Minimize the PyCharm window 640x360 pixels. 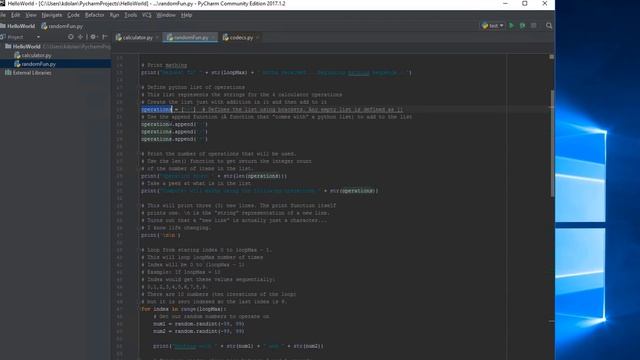[x=505, y=4]
